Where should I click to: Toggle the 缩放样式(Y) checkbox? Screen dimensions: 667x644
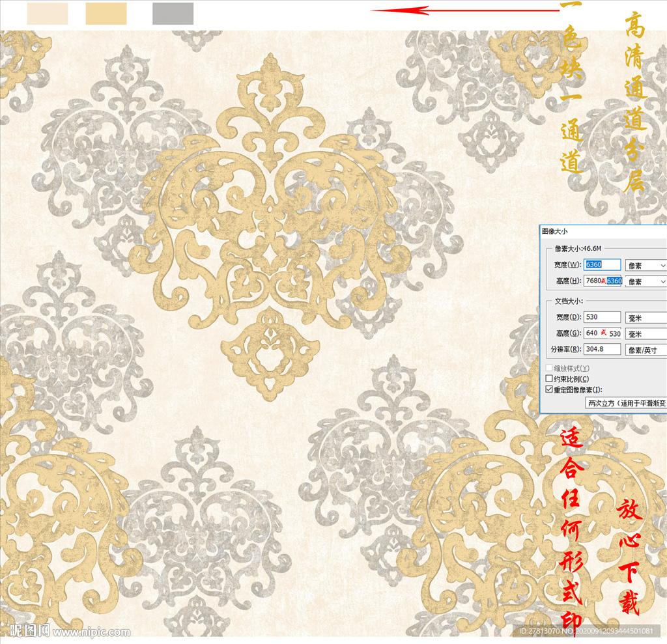tap(549, 368)
